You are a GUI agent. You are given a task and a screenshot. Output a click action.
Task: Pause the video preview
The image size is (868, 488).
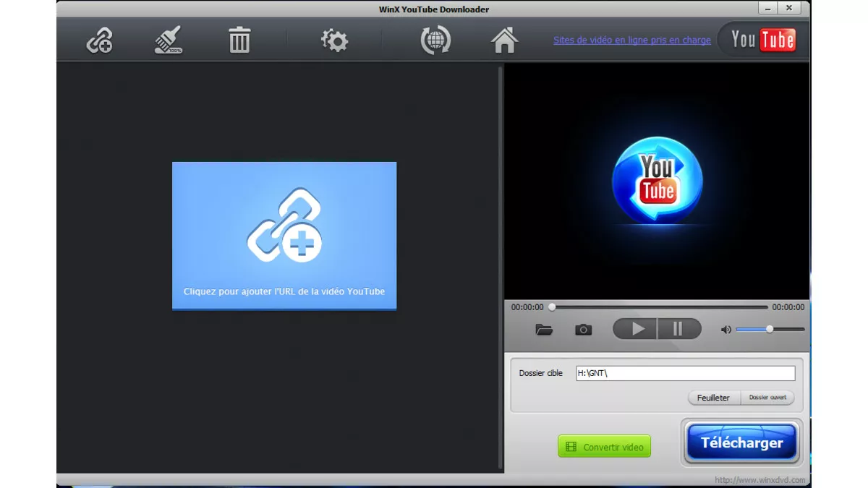(678, 329)
